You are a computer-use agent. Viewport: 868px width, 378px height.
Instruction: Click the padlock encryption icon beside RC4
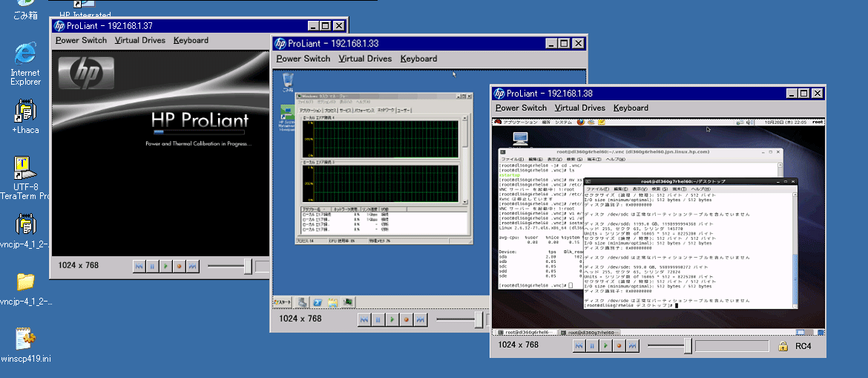click(x=783, y=346)
